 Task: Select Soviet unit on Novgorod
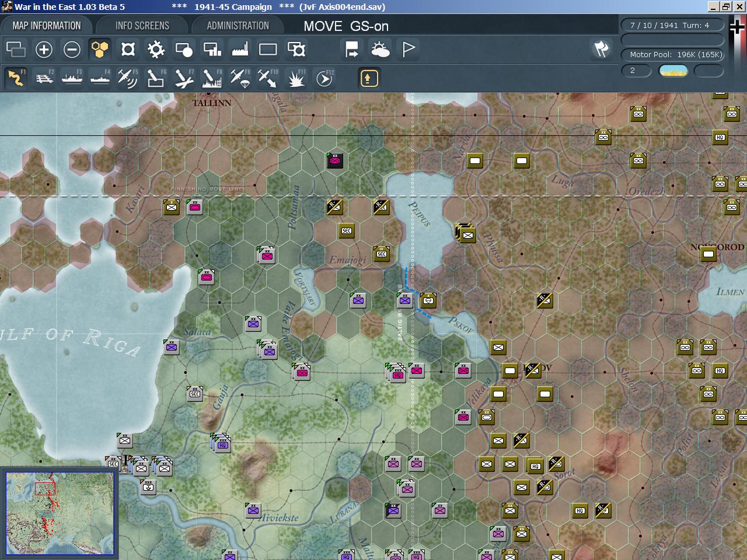708,254
